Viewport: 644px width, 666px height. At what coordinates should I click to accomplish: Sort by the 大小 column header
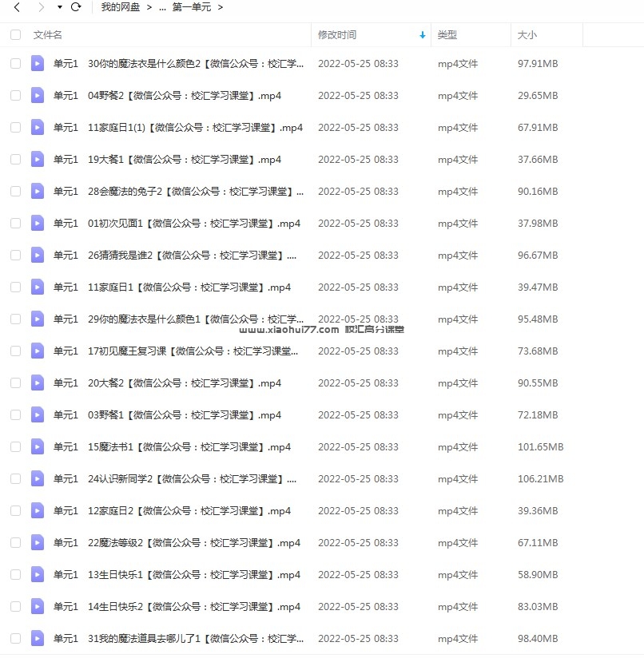click(527, 35)
